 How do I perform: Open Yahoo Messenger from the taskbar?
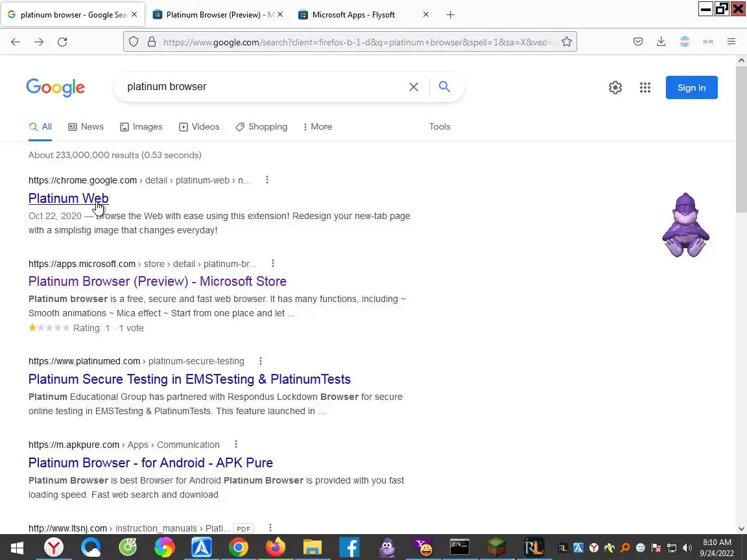coord(423,548)
